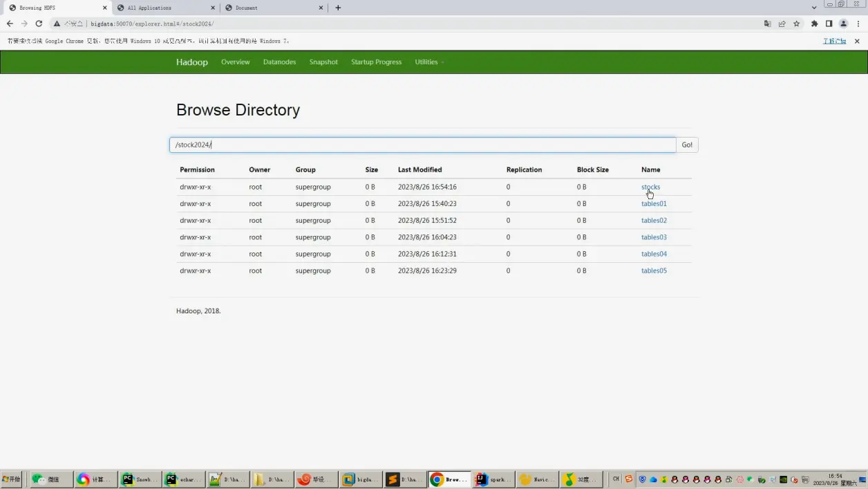Open the Snapshot menu item

pos(323,62)
